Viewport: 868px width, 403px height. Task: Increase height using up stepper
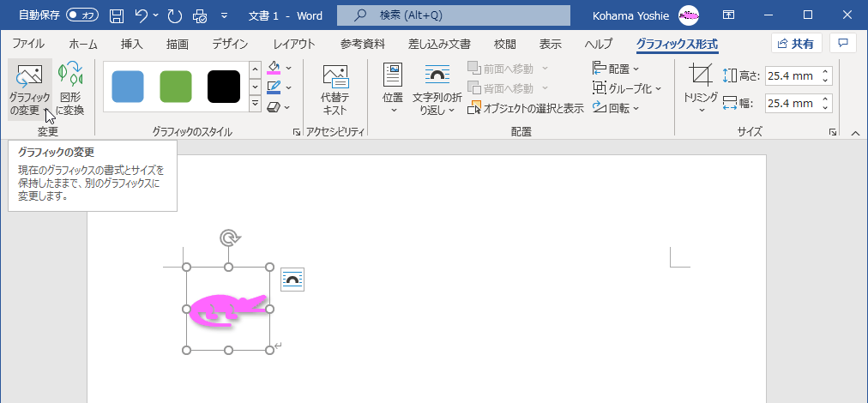click(825, 72)
